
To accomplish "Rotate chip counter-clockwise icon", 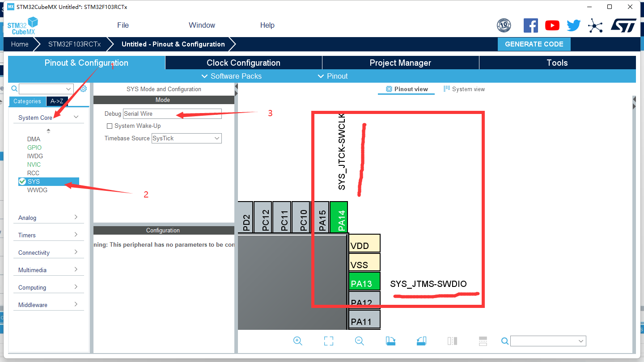I will point(421,341).
